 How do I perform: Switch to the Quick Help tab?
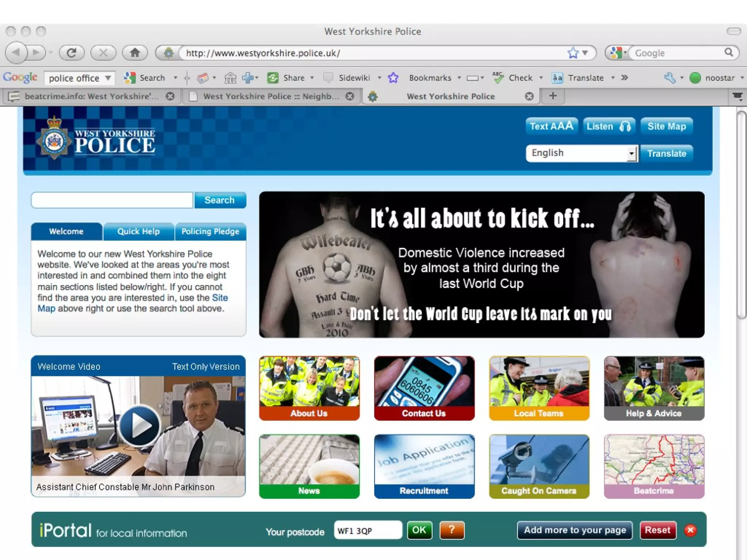pos(139,232)
